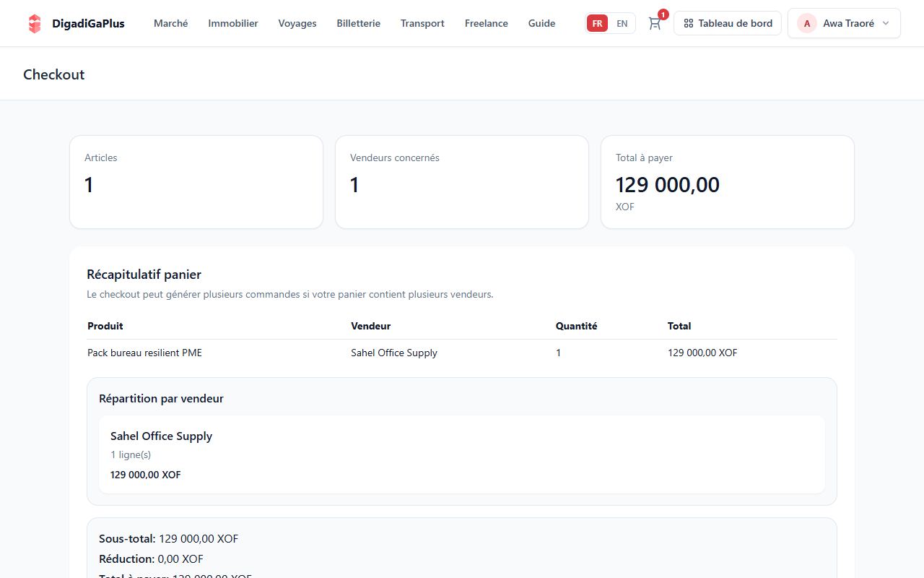Click the Total column header
The image size is (924, 578).
point(679,326)
